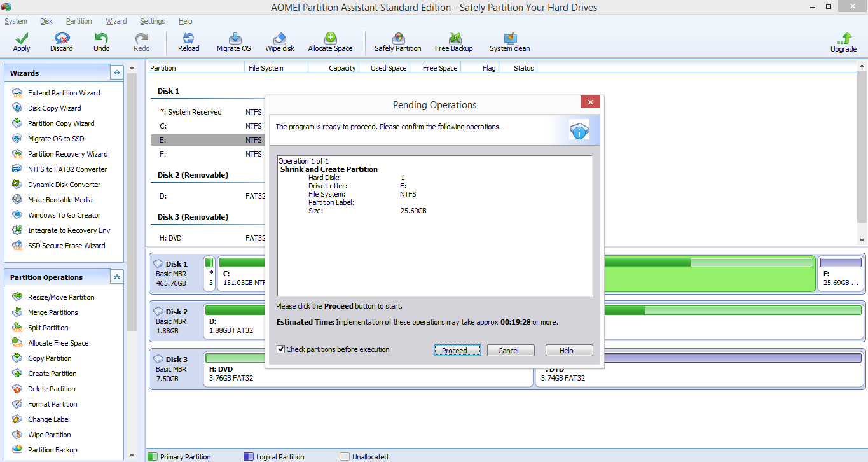Select Wipe Partition operation
868x462 pixels.
[x=49, y=435]
